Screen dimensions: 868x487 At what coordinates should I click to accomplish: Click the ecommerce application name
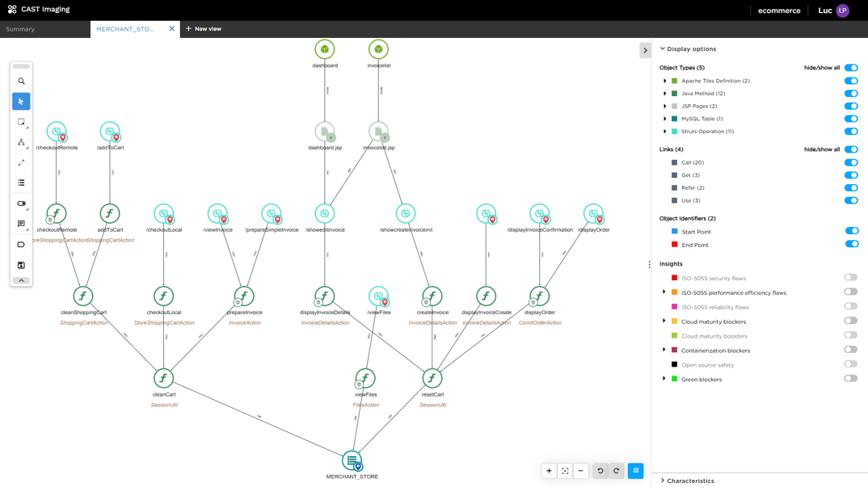pos(779,10)
